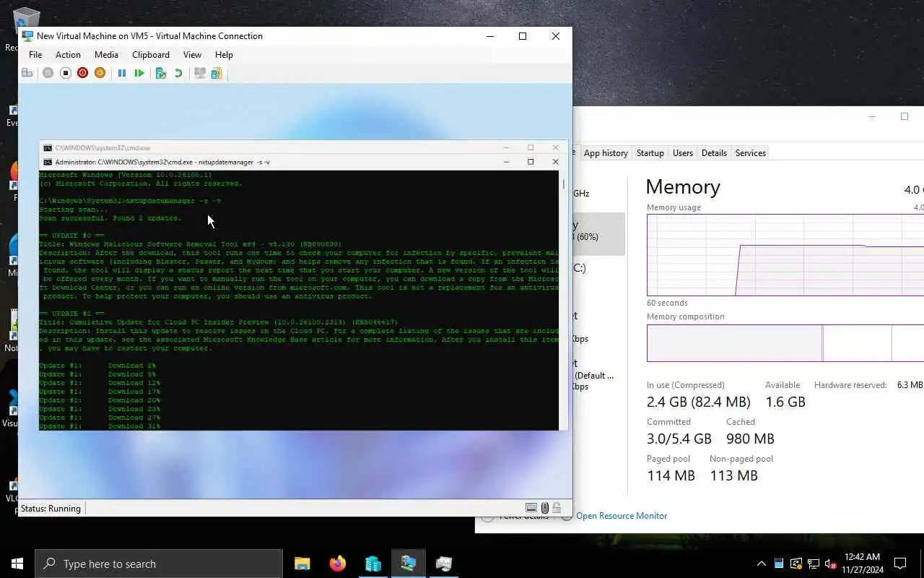This screenshot has height=578, width=924.
Task: Maximize the Virtual Machine Connection window
Action: 523,36
